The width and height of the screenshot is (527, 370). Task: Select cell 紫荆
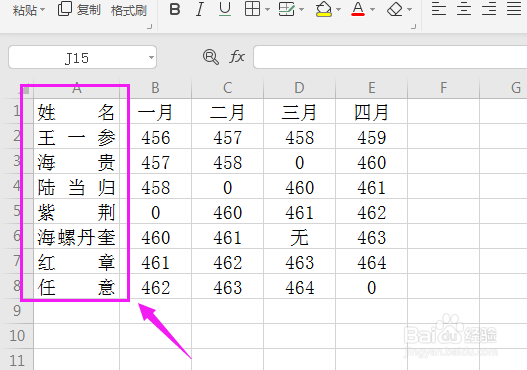77,211
